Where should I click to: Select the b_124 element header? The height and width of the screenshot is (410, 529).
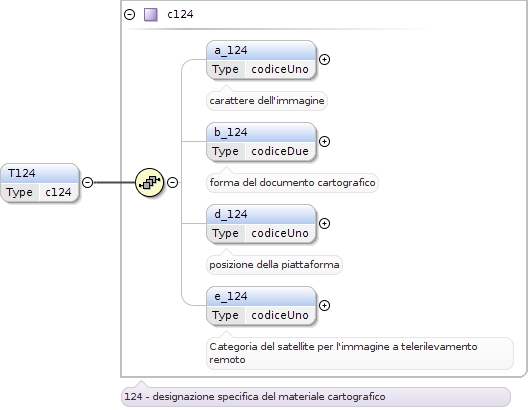coord(261,133)
